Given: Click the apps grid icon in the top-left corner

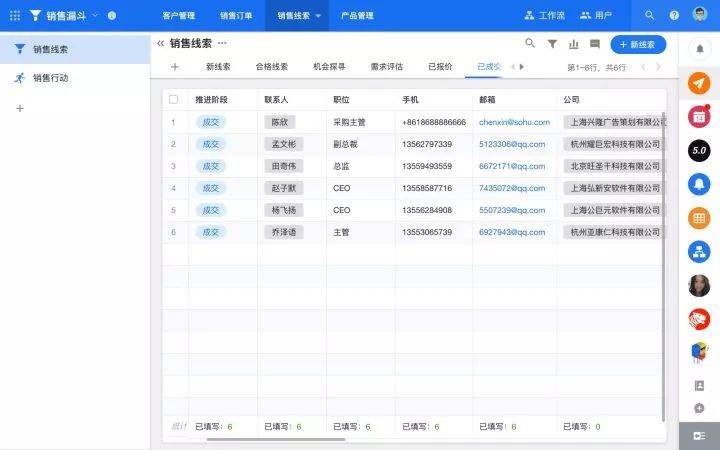Looking at the screenshot, I should pos(14,15).
